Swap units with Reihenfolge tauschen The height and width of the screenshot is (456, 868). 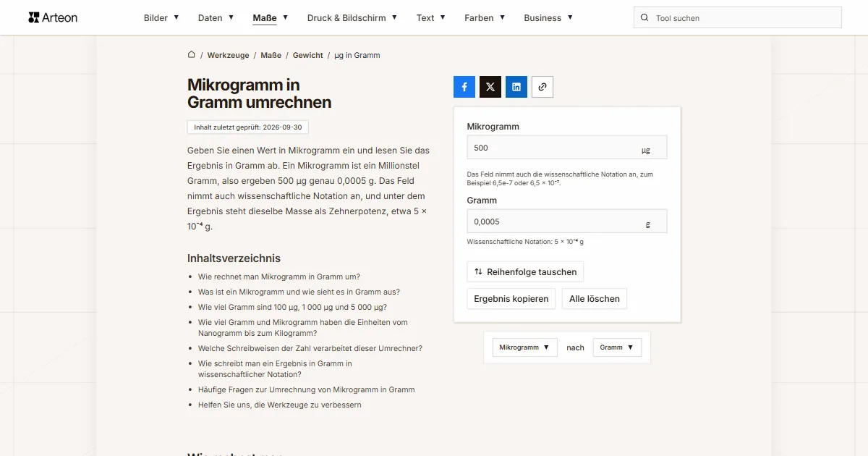[x=525, y=272]
